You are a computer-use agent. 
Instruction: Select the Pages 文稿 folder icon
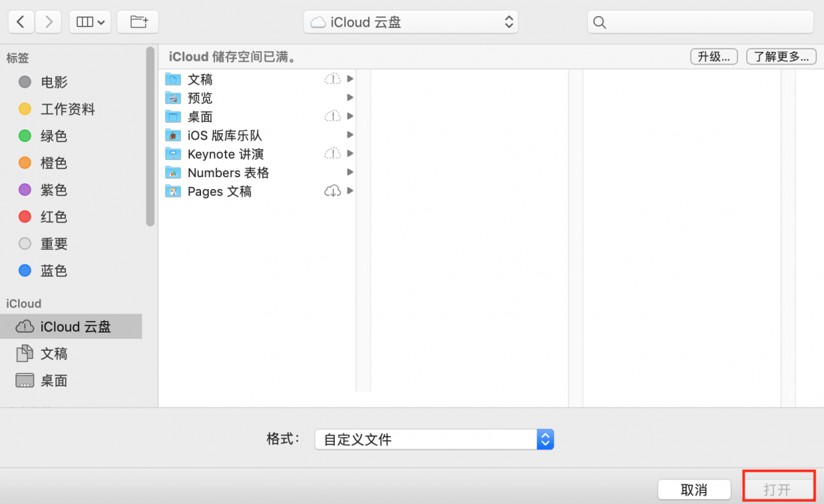173,191
